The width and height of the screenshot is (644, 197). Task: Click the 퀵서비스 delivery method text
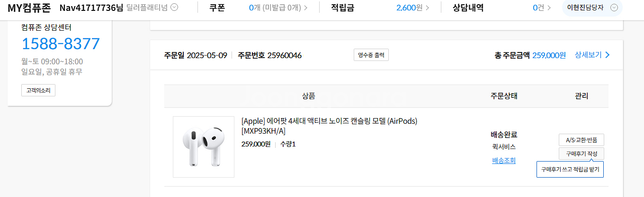coord(504,147)
